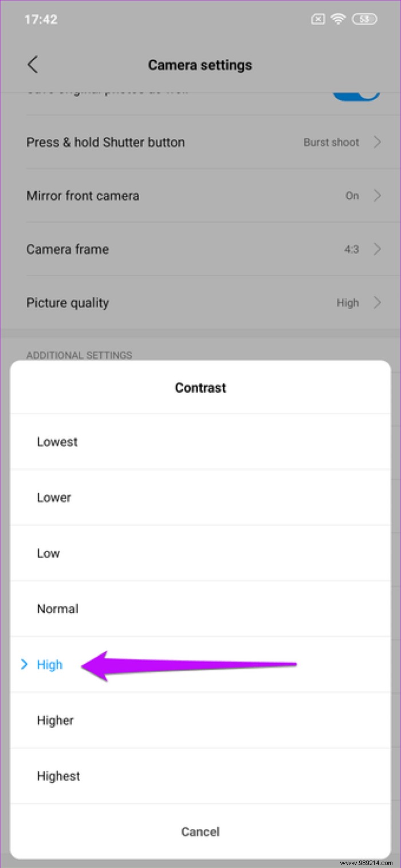Tap the chevron on the Burst shoot row
401x868 pixels.
point(377,142)
